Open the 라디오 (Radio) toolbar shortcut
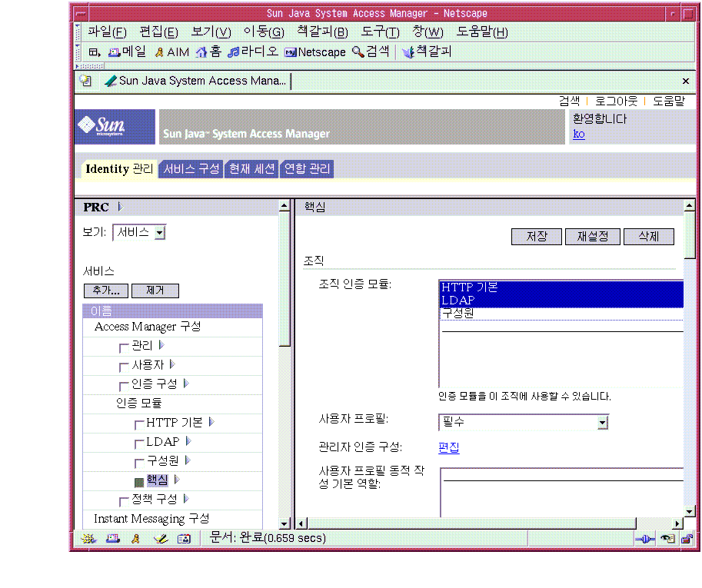Image resolution: width=702 pixels, height=588 pixels. 253,52
